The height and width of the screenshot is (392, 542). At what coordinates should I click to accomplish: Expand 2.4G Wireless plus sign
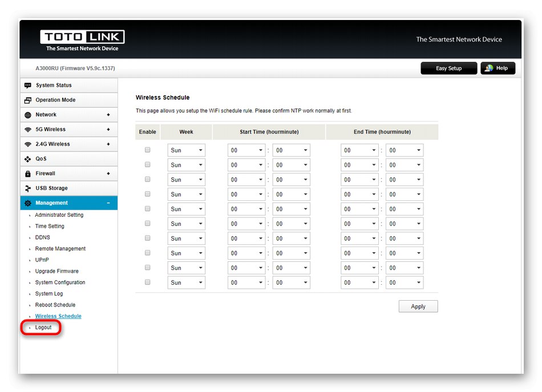108,144
